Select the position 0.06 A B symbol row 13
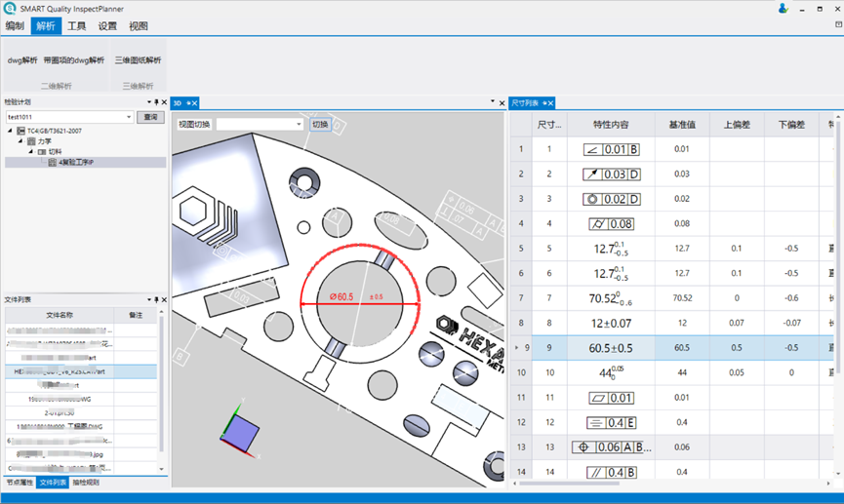 coord(611,447)
